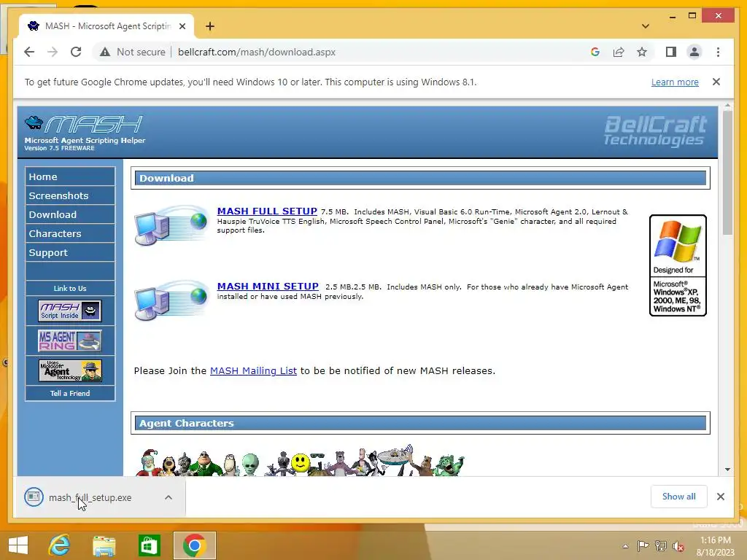Click the Google icon in address bar
Viewport: 747px width, 560px height.
click(595, 52)
